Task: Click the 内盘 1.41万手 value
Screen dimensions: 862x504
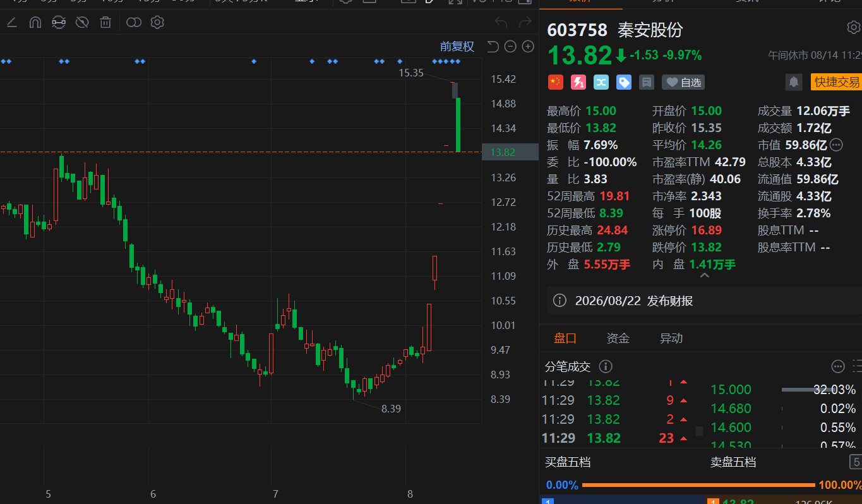Action: pyautogui.click(x=712, y=264)
